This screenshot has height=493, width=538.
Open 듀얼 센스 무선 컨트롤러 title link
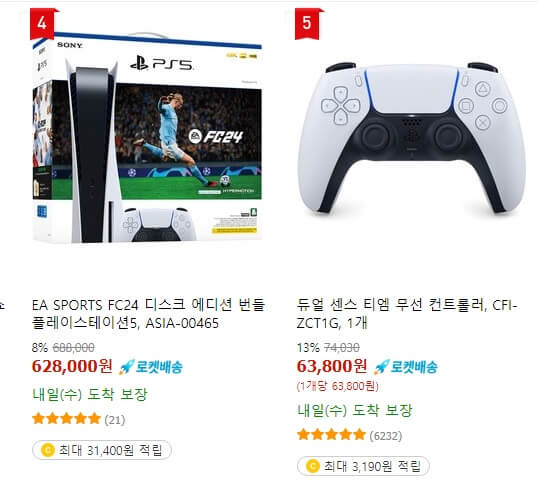coord(407,314)
